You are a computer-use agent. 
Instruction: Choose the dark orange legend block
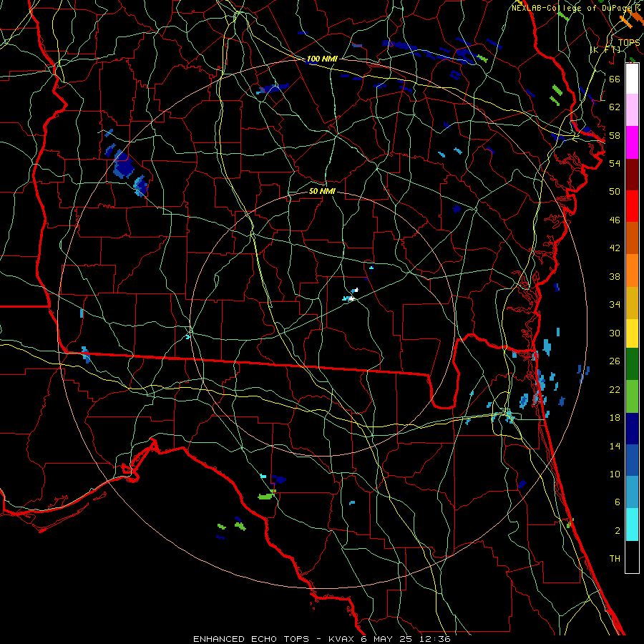632,238
